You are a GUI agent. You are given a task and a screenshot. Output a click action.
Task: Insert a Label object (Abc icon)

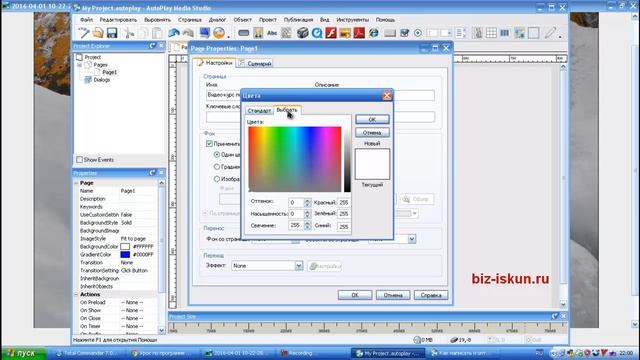click(x=272, y=33)
